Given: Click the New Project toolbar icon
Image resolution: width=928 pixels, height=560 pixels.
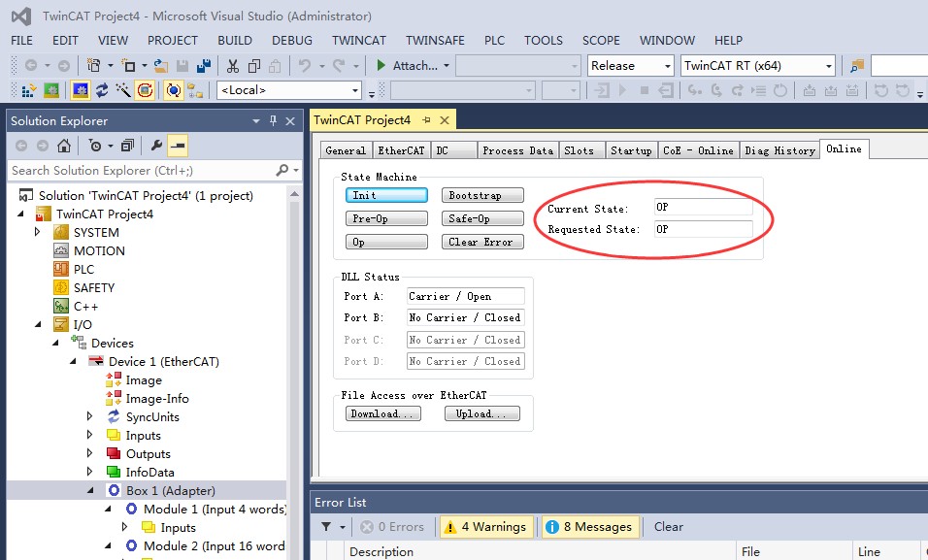Looking at the screenshot, I should (x=93, y=65).
